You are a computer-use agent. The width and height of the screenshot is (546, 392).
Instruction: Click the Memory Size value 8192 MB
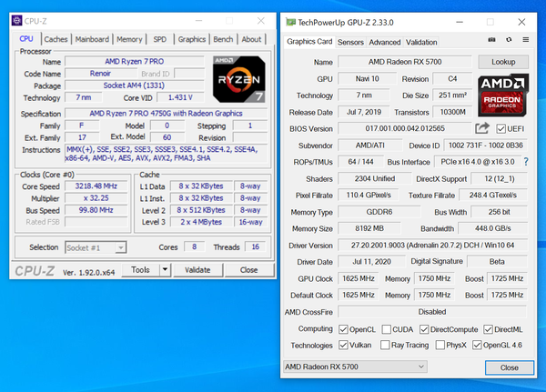click(369, 228)
